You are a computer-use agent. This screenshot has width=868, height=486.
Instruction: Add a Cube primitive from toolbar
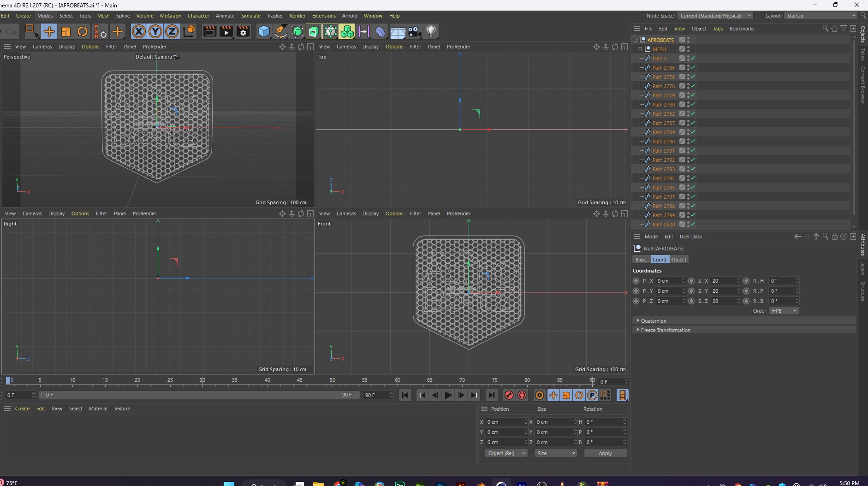pyautogui.click(x=264, y=31)
